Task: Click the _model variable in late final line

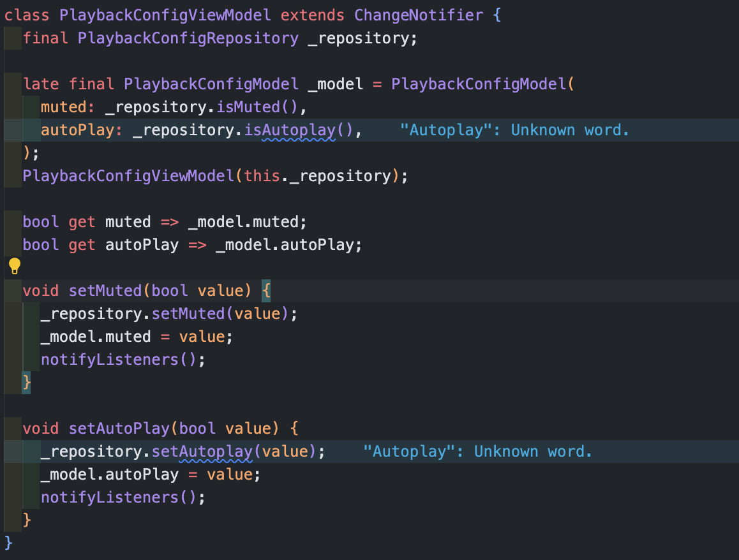Action: pos(336,84)
